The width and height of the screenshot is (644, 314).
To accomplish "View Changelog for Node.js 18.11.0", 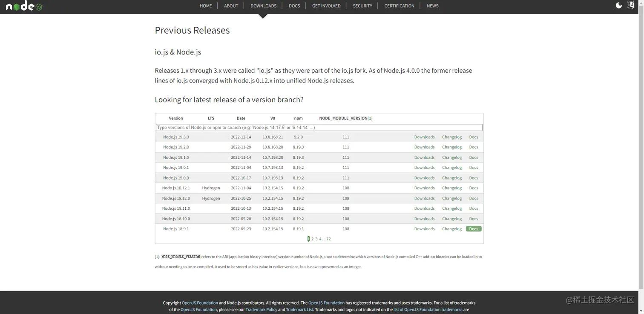I will [x=452, y=208].
